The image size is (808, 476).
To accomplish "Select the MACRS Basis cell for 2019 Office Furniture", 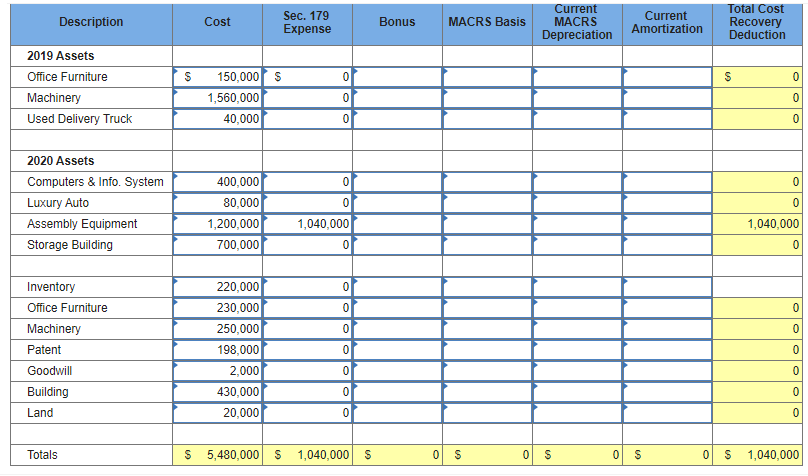I will coord(487,77).
